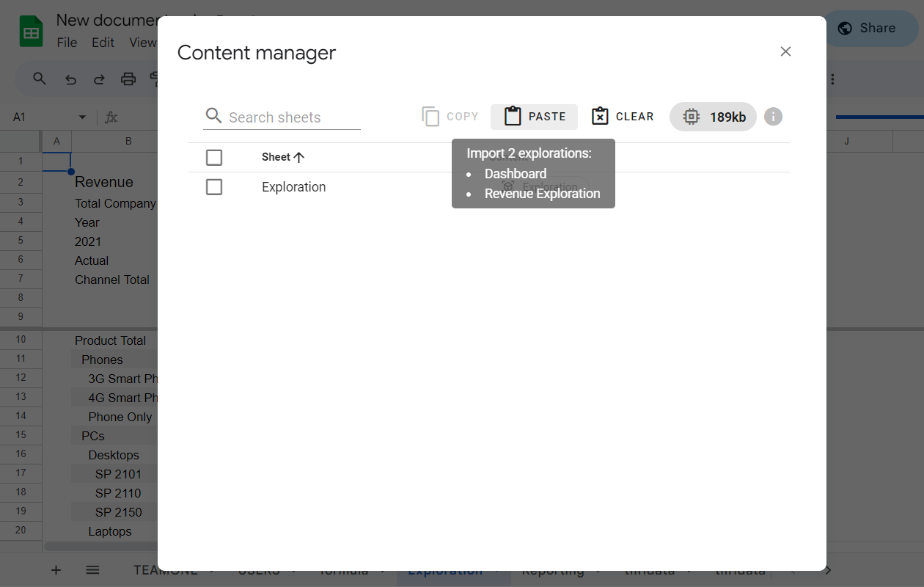The width and height of the screenshot is (924, 587).
Task: Select row 10 header
Action: pos(21,340)
